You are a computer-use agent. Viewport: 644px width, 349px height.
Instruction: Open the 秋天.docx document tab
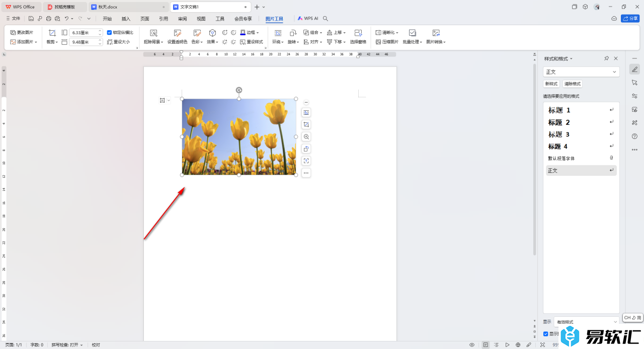coord(108,7)
